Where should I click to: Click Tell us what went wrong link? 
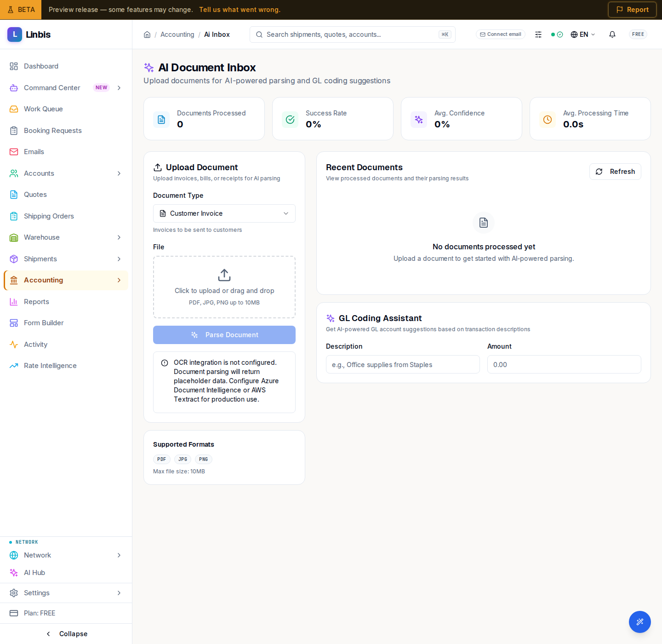[240, 10]
